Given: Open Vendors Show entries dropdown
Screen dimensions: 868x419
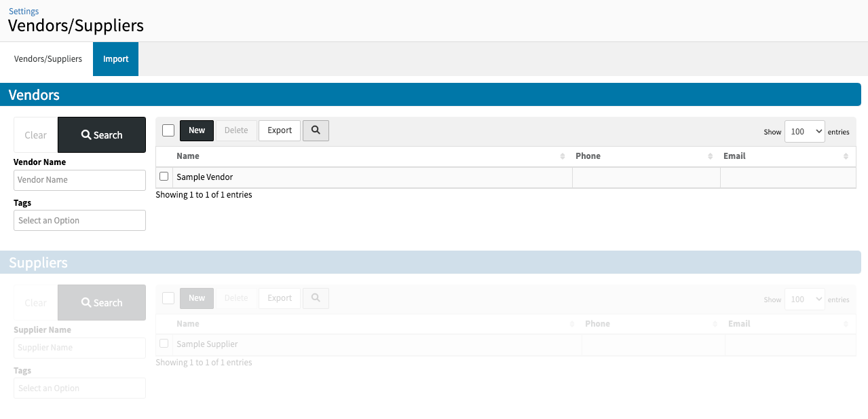Looking at the screenshot, I should (x=804, y=132).
